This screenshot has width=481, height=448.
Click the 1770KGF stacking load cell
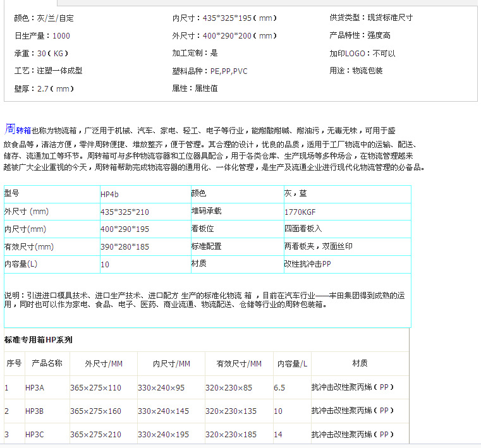[348, 212]
